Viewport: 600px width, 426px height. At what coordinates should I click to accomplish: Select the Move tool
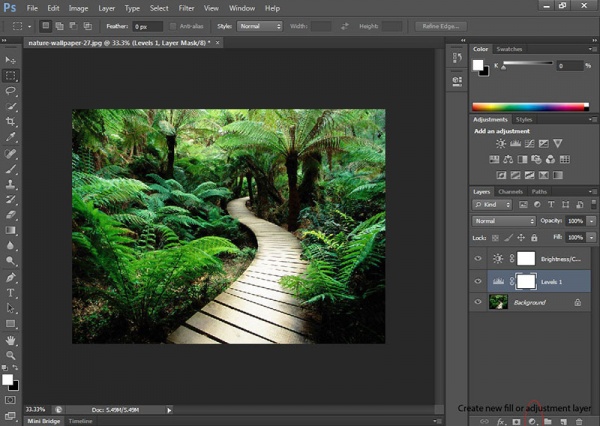coord(11,60)
